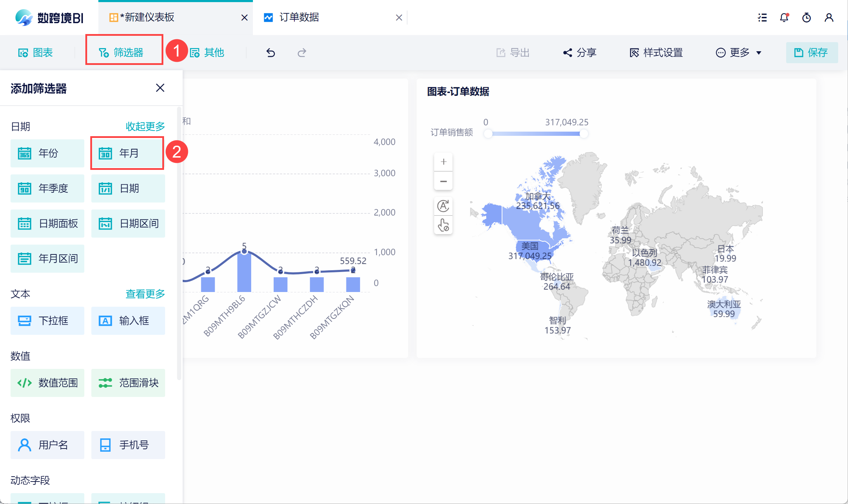Click the map reset view icon
This screenshot has width=848, height=504.
coord(443,206)
